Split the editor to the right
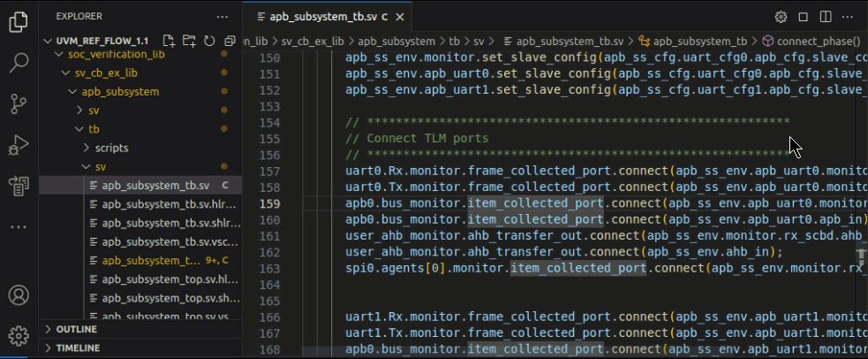868x359 pixels. 826,17
